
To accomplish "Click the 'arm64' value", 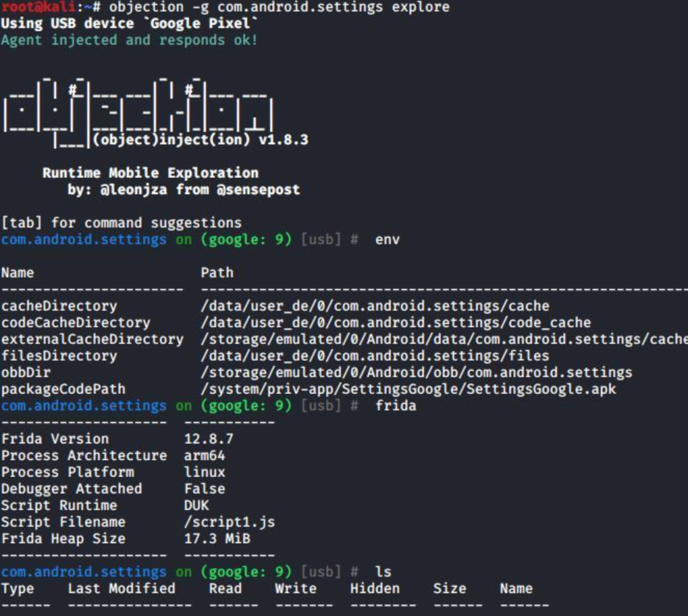I will click(x=205, y=456).
